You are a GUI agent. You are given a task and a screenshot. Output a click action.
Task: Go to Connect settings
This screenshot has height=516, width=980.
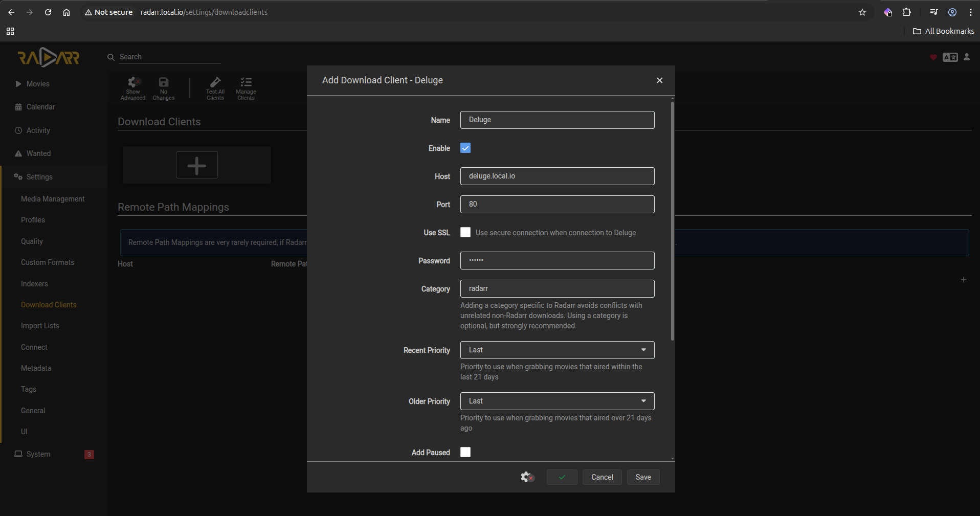tap(34, 347)
